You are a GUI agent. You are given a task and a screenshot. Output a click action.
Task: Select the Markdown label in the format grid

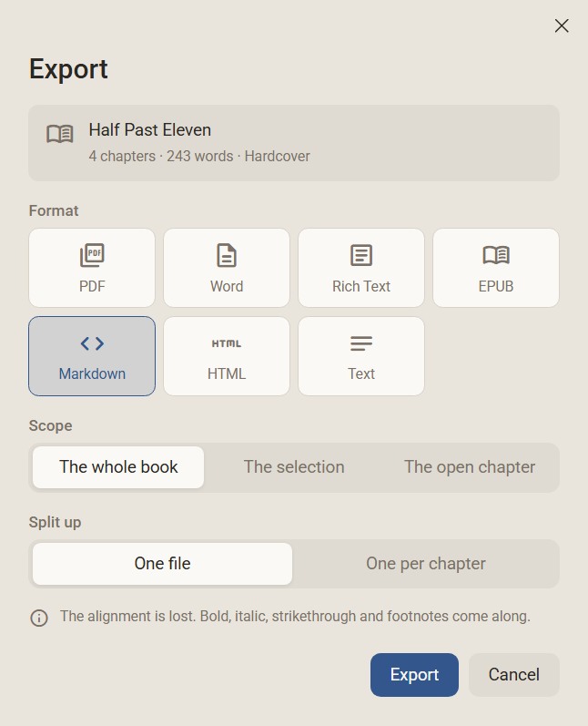(x=92, y=373)
